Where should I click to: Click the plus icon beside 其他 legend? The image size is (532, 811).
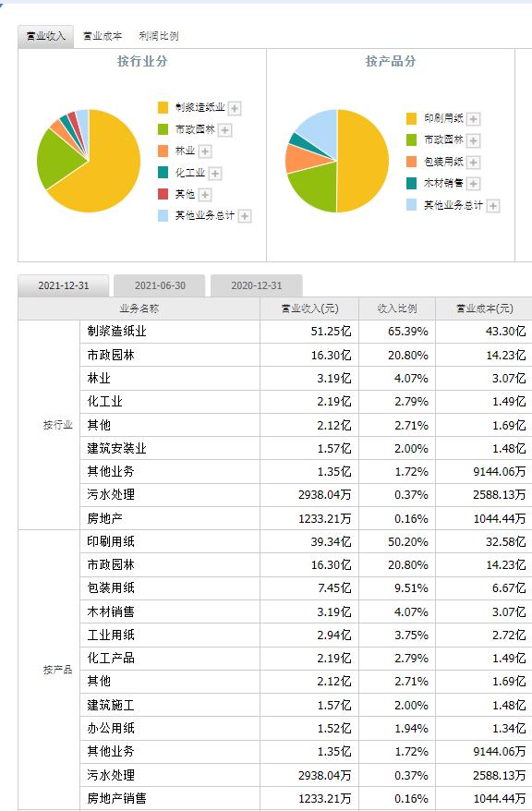pyautogui.click(x=205, y=195)
